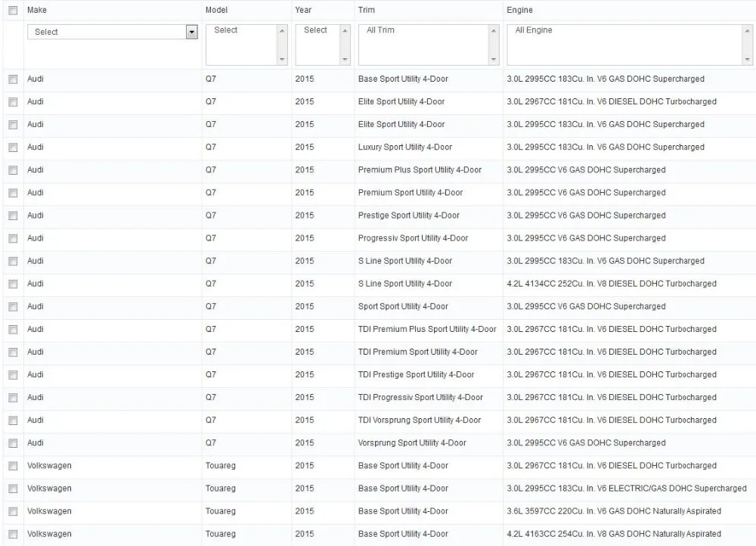The width and height of the screenshot is (756, 546).
Task: Click TDI Progressiv Sport Utility 4-Door cell
Action: [x=420, y=398]
